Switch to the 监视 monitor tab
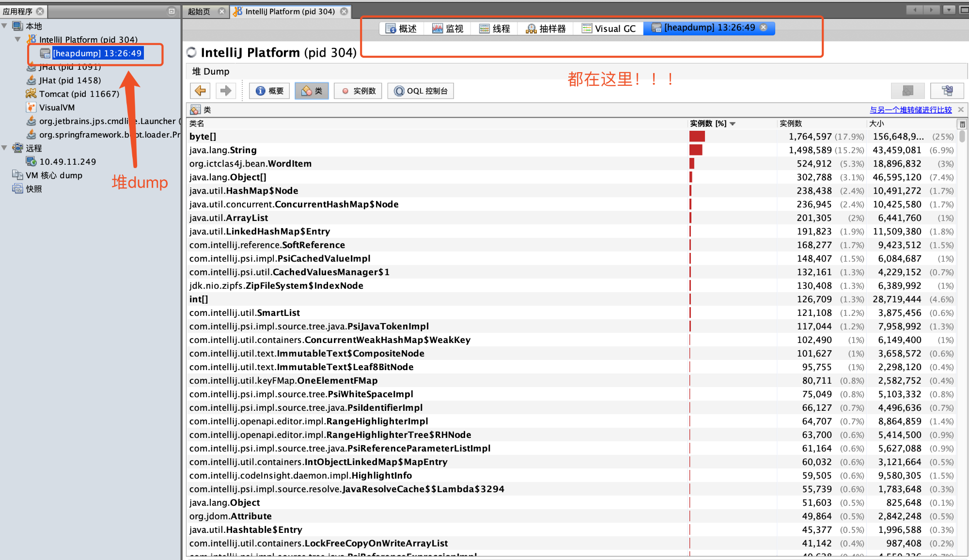The height and width of the screenshot is (560, 969). [448, 29]
